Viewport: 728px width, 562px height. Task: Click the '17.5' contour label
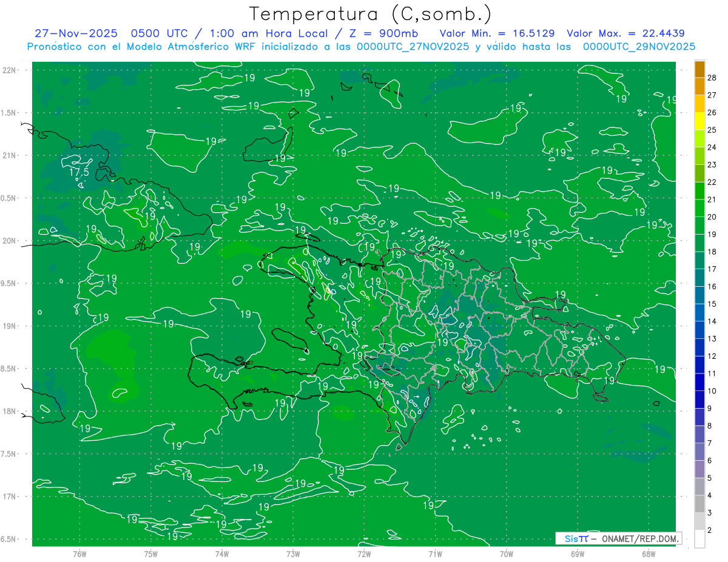[x=79, y=172]
